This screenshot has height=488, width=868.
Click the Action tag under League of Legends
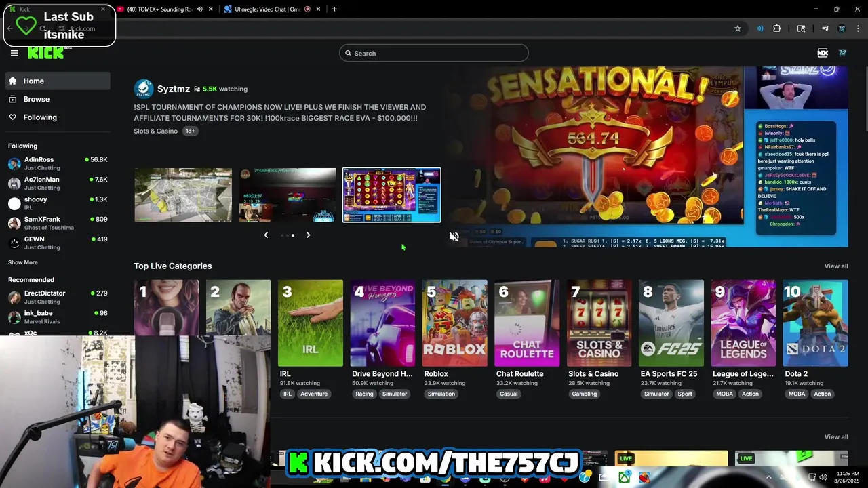tap(750, 394)
